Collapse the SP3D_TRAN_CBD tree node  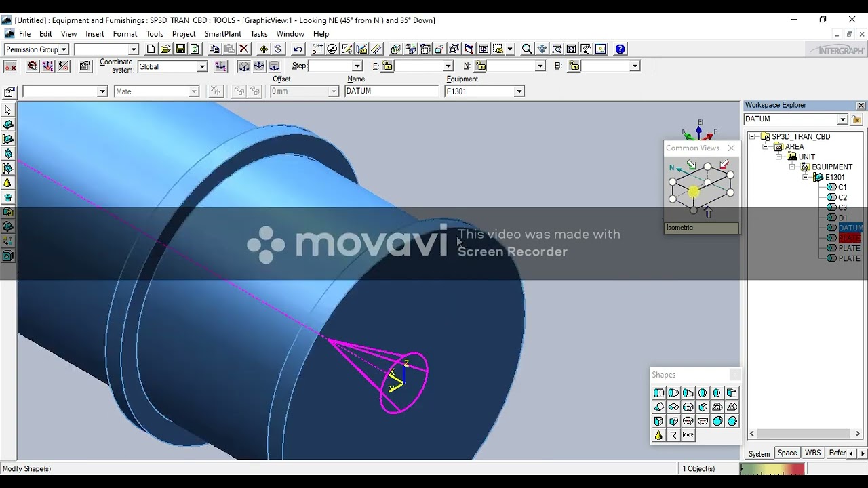pos(752,136)
